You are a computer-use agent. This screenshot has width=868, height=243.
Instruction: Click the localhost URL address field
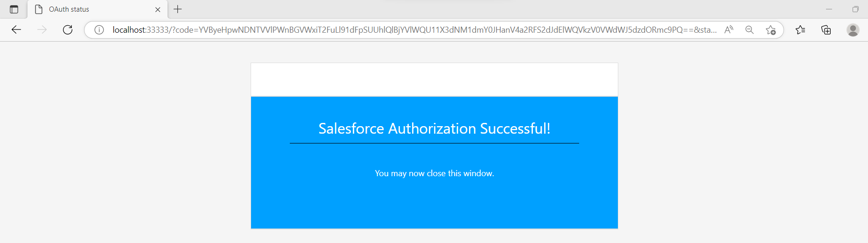coord(411,30)
